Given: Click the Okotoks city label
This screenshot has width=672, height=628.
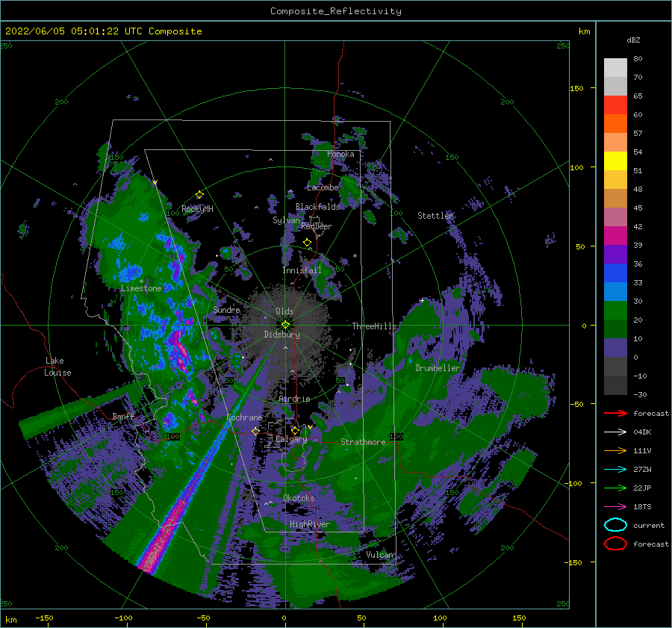Looking at the screenshot, I should click(x=299, y=498).
